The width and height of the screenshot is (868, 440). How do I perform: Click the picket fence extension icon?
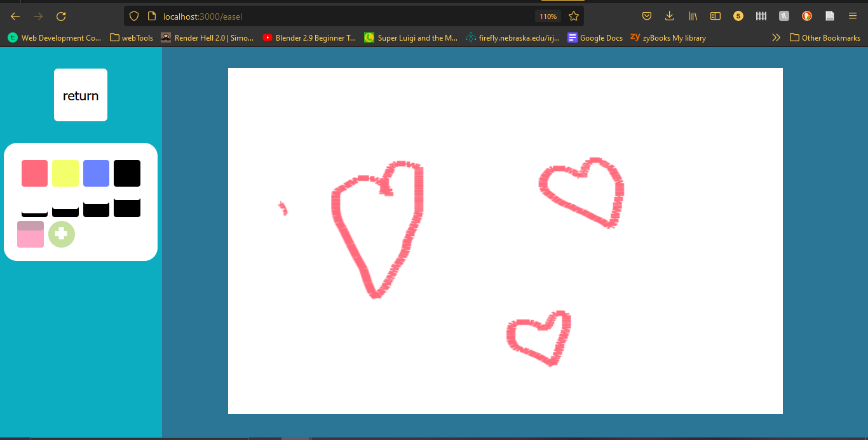761,17
